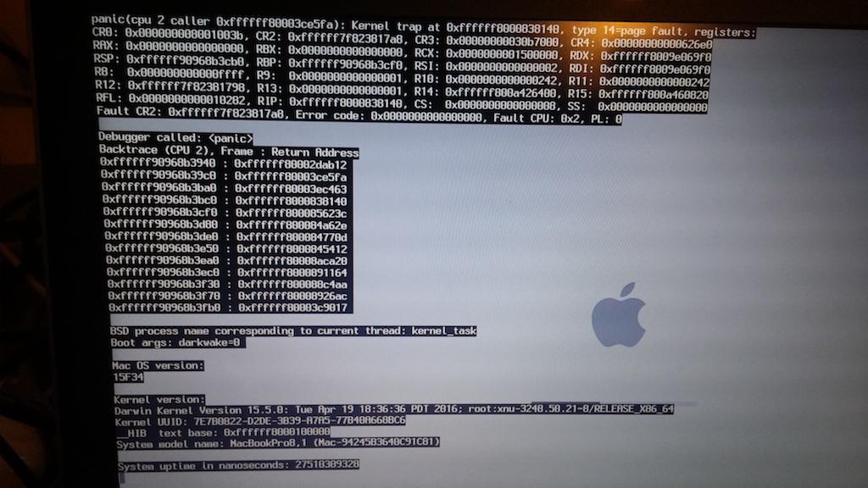868x488 pixels.
Task: Click the 'Kernel version:' label
Action: (159, 398)
